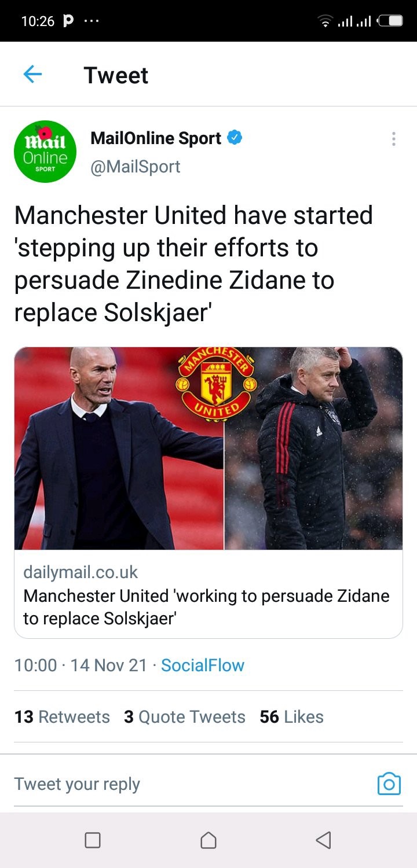This screenshot has height=868, width=417.
Task: Tap the camera icon in reply bar
Action: pos(389,784)
